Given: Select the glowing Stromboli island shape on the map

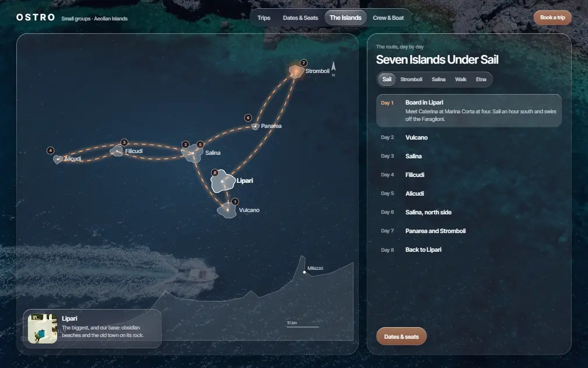Looking at the screenshot, I should pos(296,71).
